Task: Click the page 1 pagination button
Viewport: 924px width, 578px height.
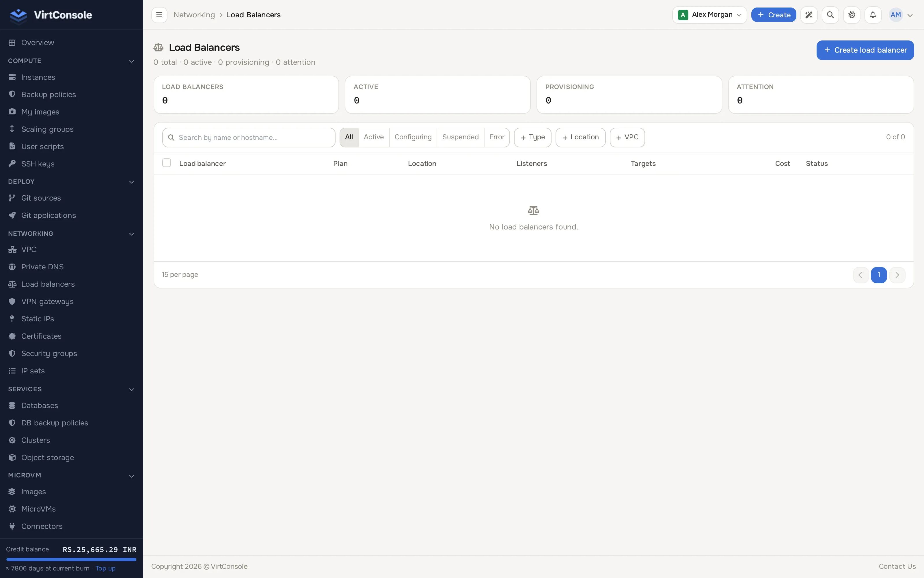Action: coord(879,275)
